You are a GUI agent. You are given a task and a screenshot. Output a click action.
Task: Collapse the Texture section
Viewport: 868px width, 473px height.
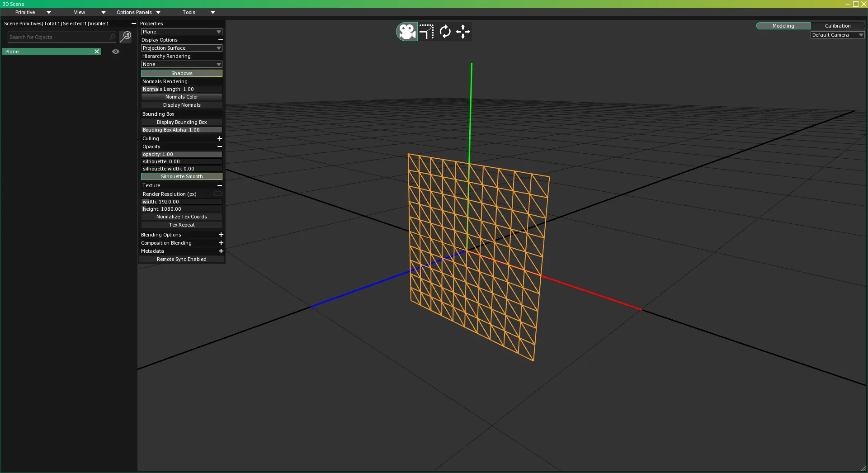pos(220,185)
